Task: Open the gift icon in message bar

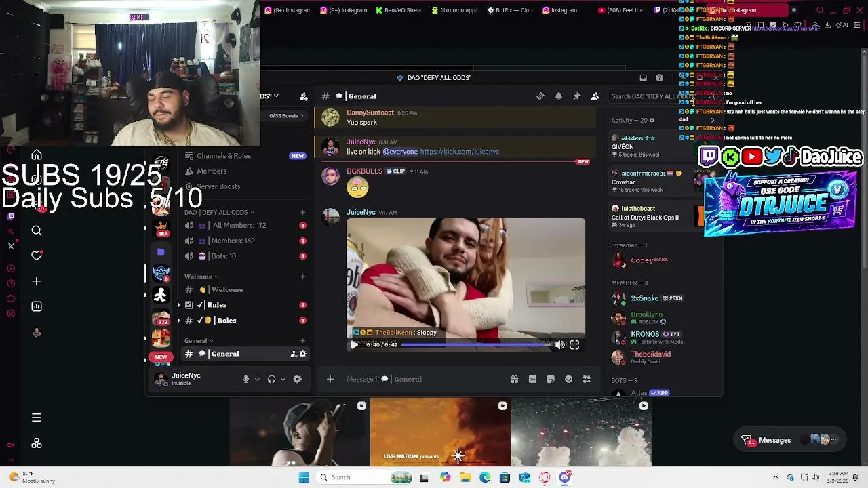Action: click(x=514, y=380)
